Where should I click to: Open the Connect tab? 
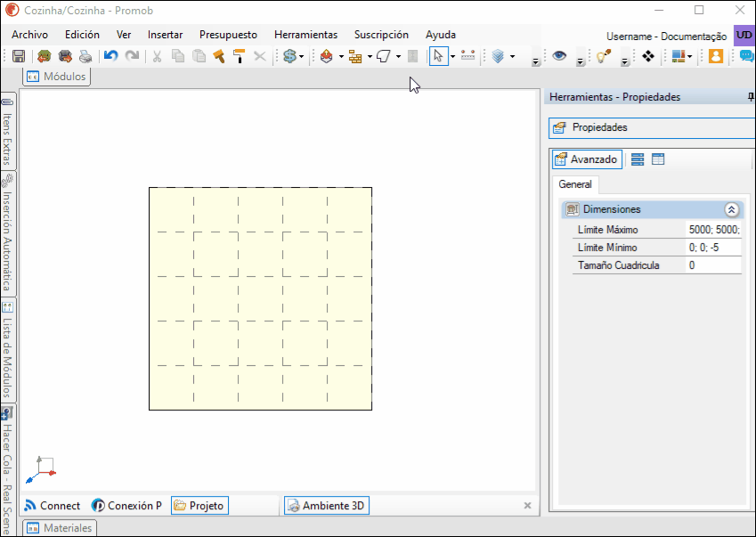[52, 506]
